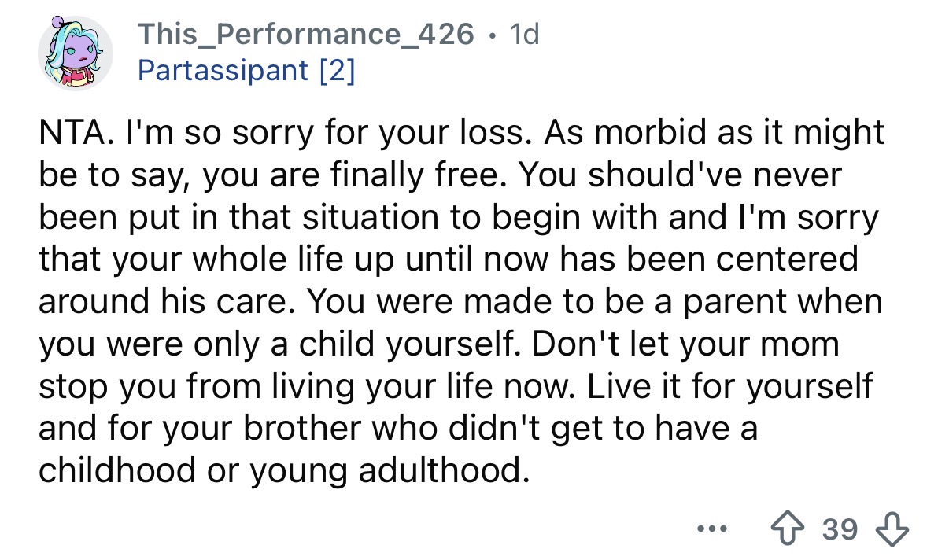Downvote the comment with 39 points
The width and height of the screenshot is (949, 560).
(892, 528)
